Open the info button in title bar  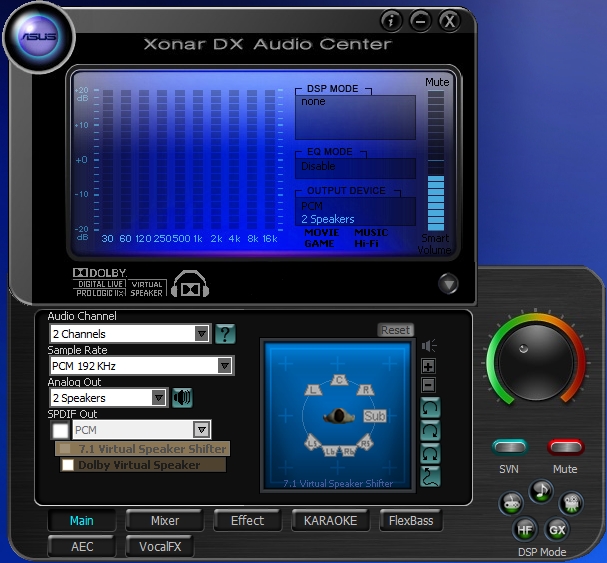[x=391, y=21]
